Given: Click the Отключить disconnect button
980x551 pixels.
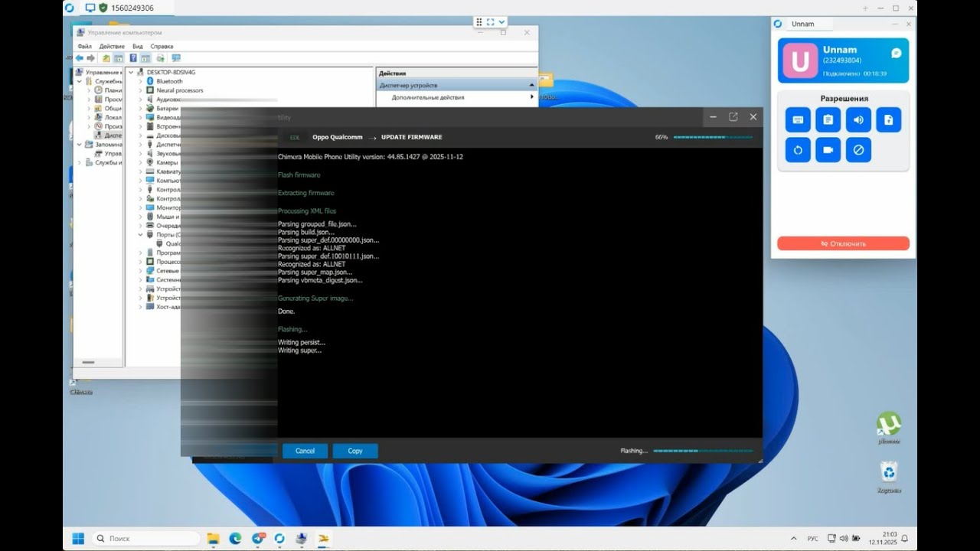Looking at the screenshot, I should (843, 243).
